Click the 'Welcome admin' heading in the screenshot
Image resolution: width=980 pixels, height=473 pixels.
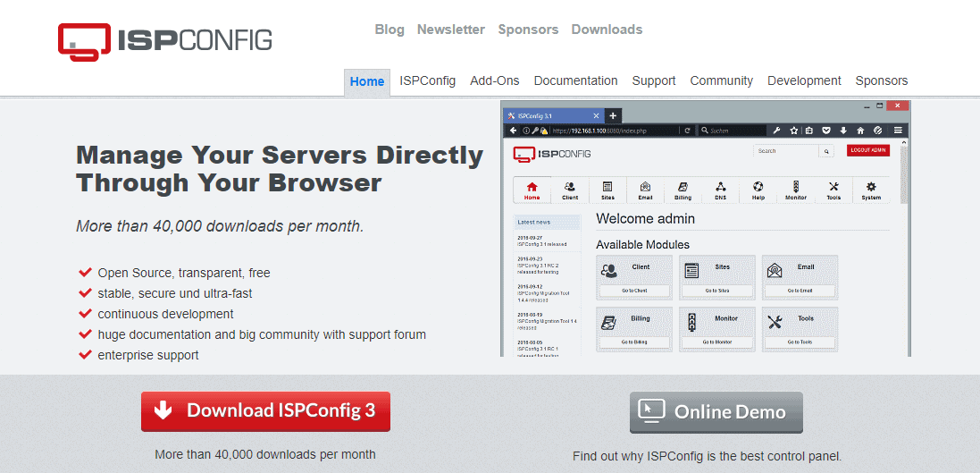click(x=646, y=219)
